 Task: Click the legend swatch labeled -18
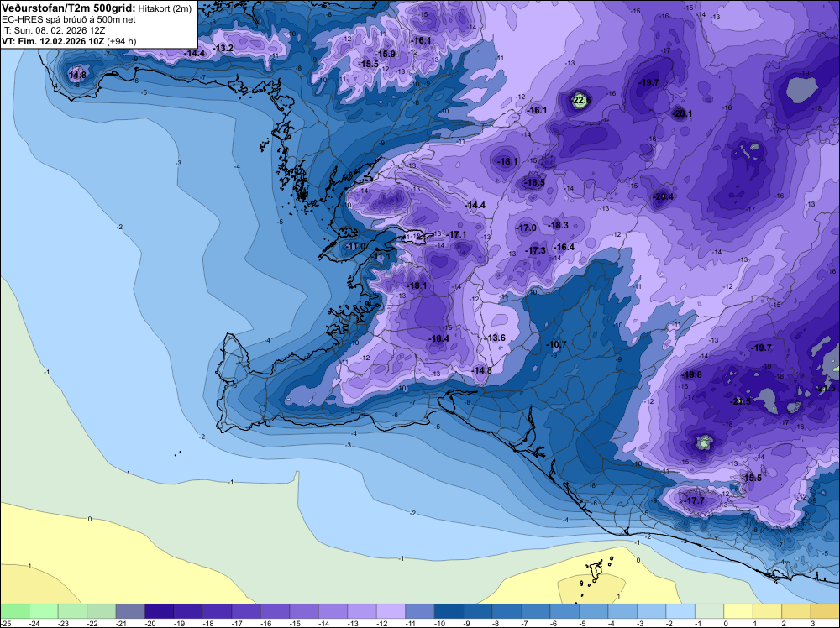tap(217, 611)
